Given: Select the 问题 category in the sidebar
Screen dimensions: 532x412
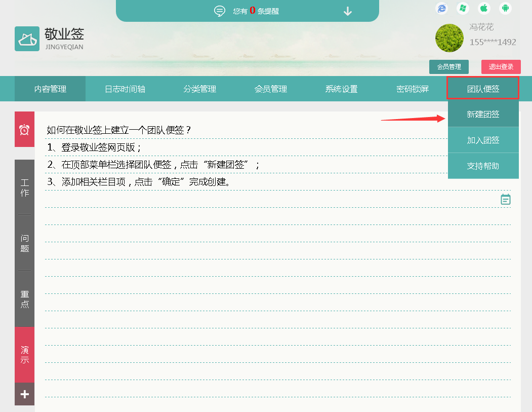Looking at the screenshot, I should tap(24, 243).
